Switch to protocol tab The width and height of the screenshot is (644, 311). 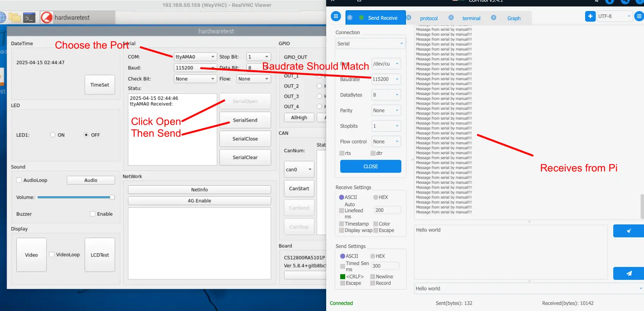429,18
